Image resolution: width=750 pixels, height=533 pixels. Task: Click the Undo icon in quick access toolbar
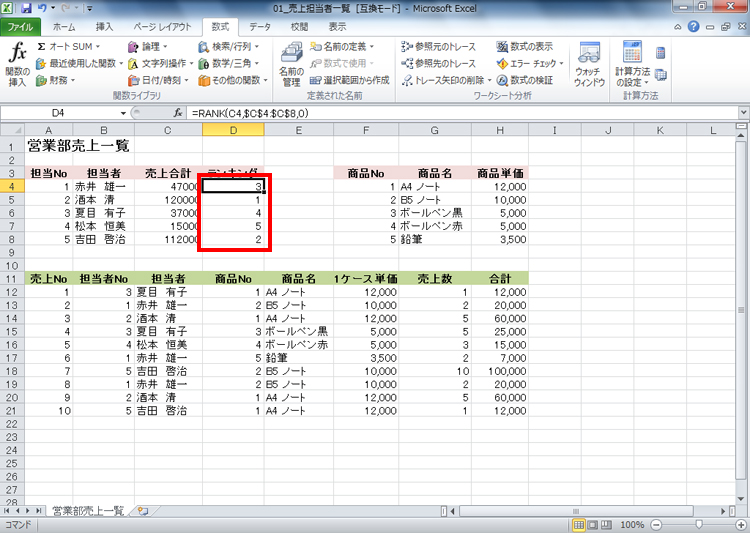point(42,8)
